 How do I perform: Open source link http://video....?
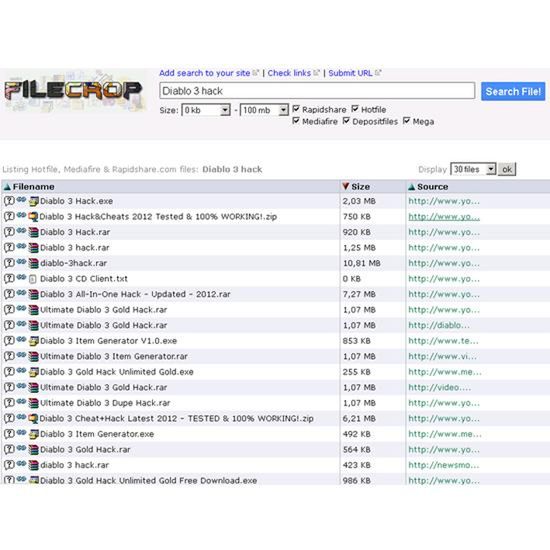(440, 387)
